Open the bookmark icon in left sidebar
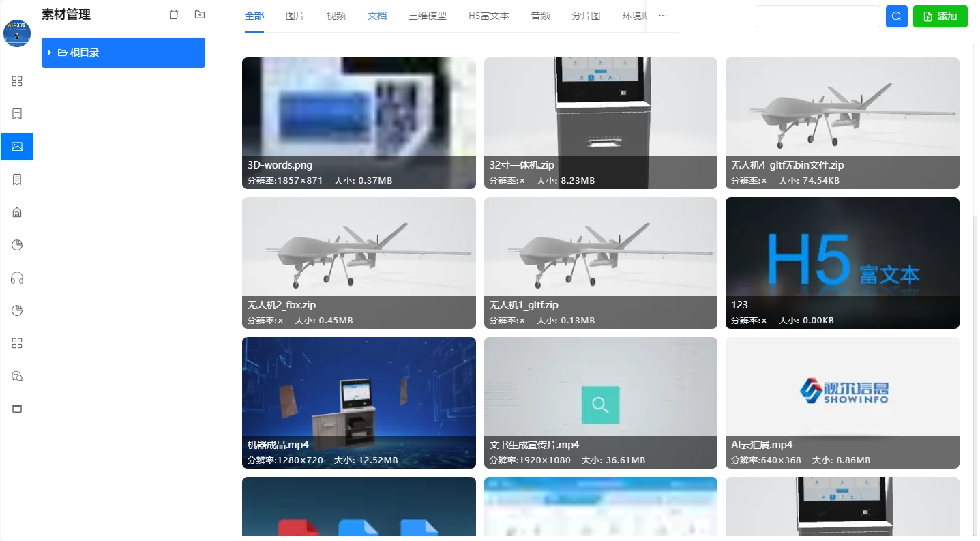 pos(17,114)
